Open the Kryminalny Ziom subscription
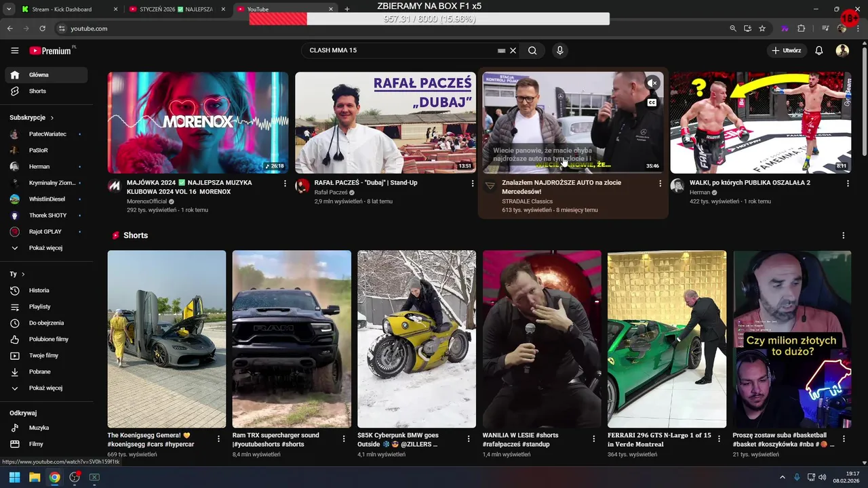 click(45, 182)
